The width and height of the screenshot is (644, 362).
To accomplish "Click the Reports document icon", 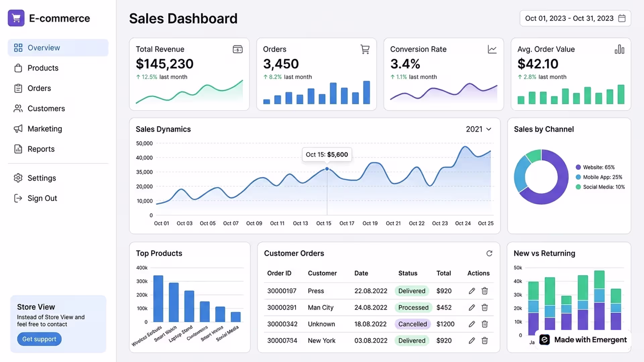I will 18,149.
